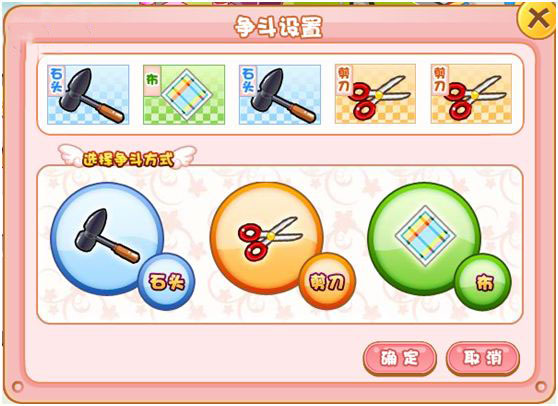This screenshot has width=558, height=406.
Task: Close the 争斗设置 dialog with X
Action: point(538,19)
